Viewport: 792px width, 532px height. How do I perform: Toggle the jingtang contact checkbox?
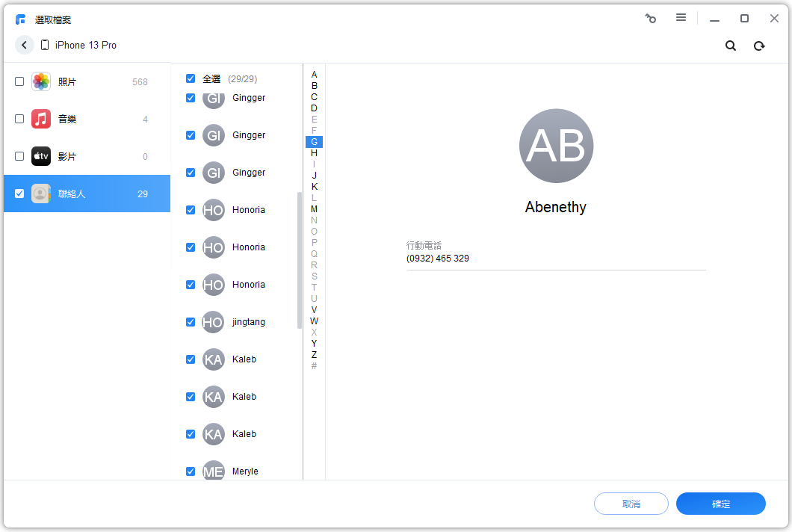(191, 322)
